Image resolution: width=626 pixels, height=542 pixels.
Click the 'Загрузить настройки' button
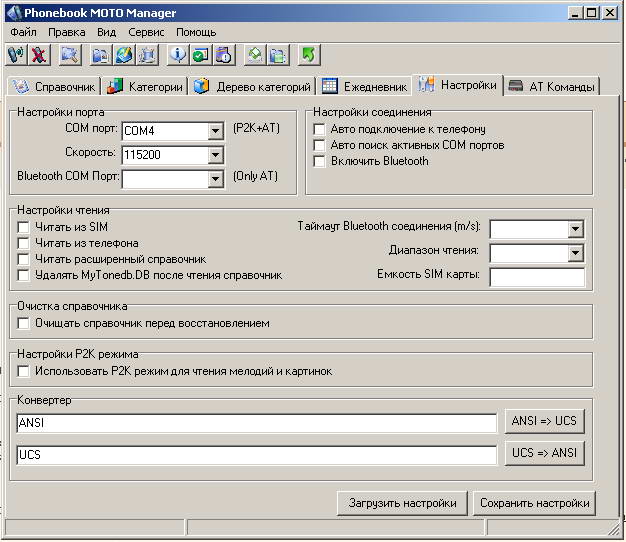click(x=402, y=503)
